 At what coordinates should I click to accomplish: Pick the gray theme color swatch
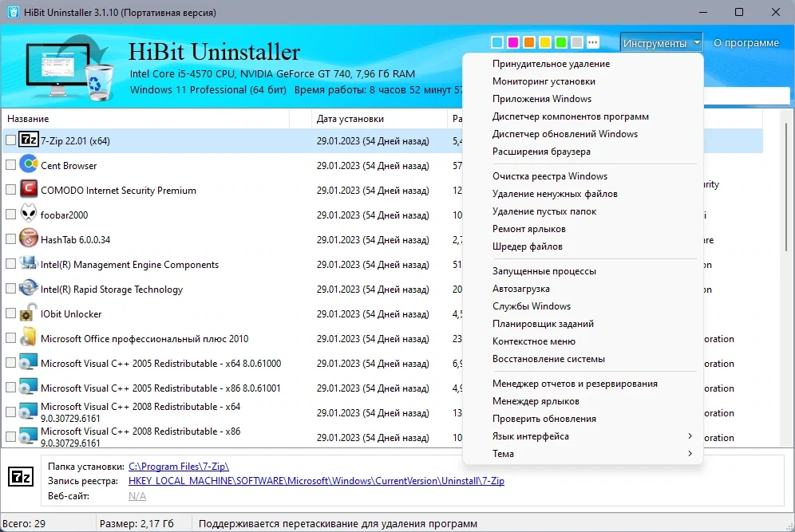(577, 42)
